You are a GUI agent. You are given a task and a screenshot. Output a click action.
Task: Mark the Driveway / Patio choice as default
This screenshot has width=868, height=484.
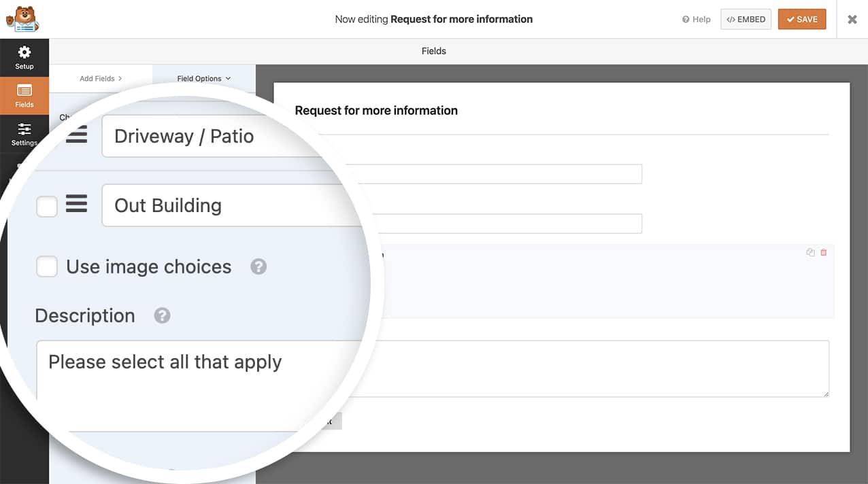(47, 135)
